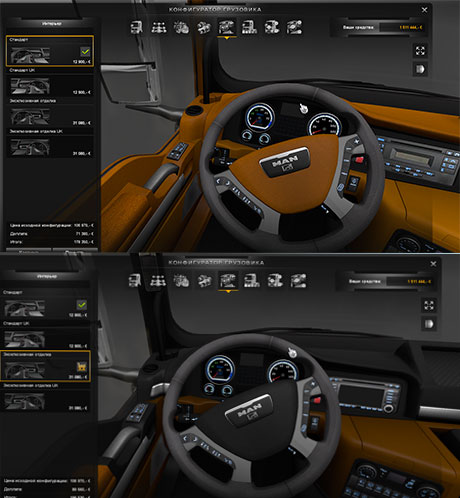Toggle the lights icon in top screen
Viewport: 460px width, 498px height.
click(420, 69)
